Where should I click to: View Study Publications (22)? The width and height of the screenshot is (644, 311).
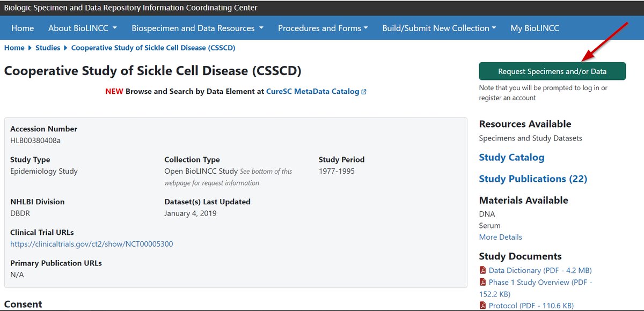(x=533, y=179)
